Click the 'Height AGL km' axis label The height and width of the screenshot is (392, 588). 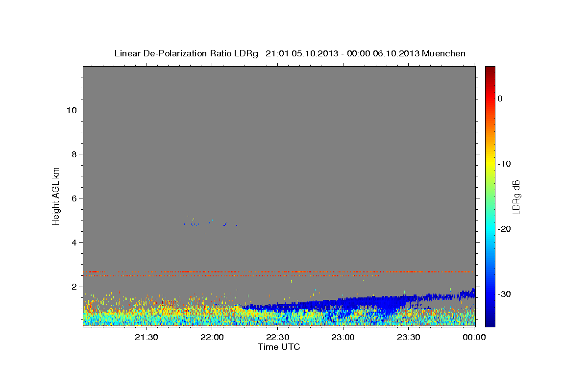(x=56, y=196)
